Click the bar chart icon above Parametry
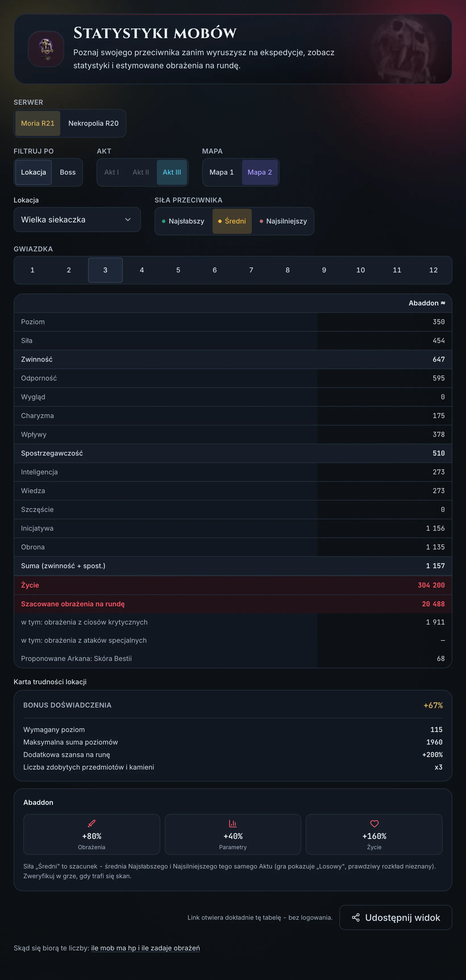Viewport: 466px width, 980px height. (x=233, y=824)
